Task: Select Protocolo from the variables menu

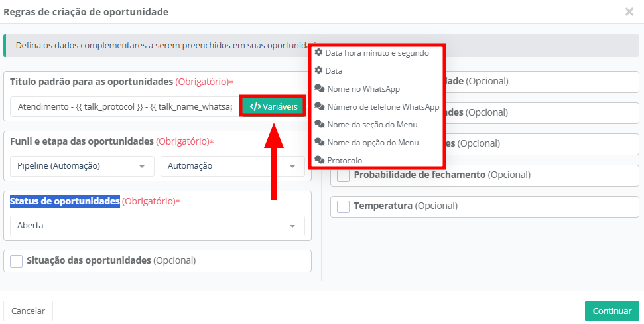Action: [x=345, y=160]
